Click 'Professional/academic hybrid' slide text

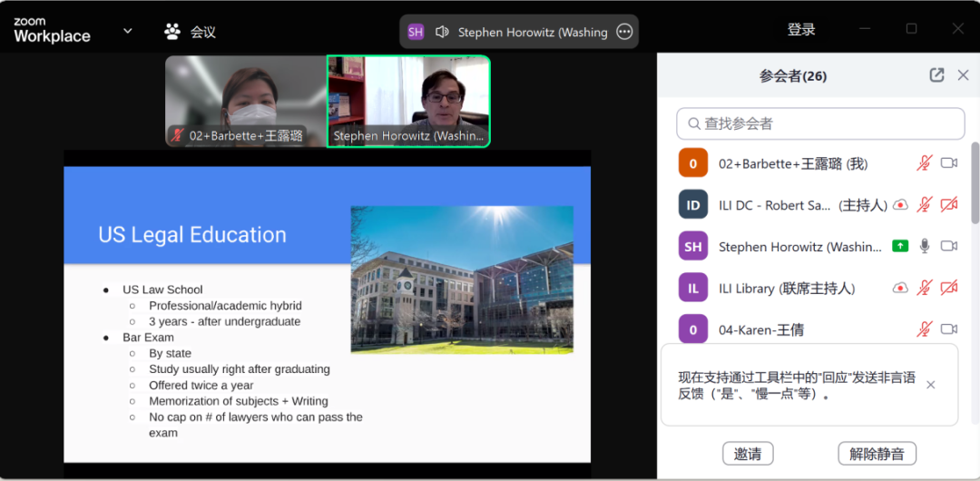225,306
